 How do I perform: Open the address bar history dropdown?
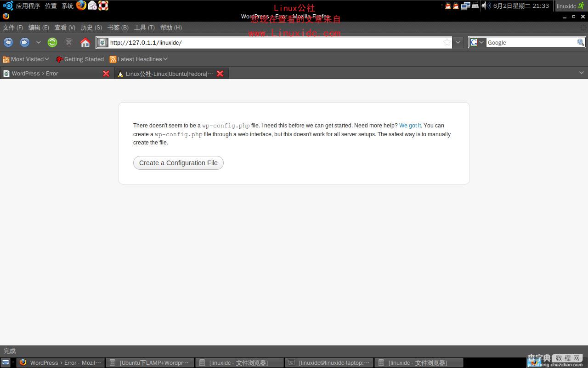click(x=458, y=42)
